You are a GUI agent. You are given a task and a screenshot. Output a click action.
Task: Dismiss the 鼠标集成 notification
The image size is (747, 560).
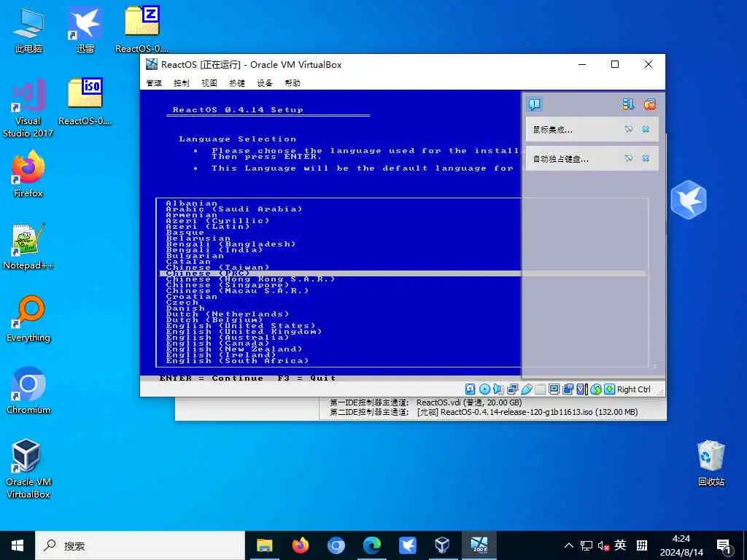(646, 129)
